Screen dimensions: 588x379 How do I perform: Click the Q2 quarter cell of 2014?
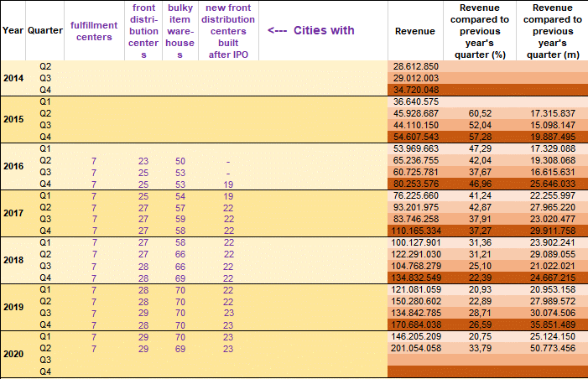pyautogui.click(x=45, y=66)
